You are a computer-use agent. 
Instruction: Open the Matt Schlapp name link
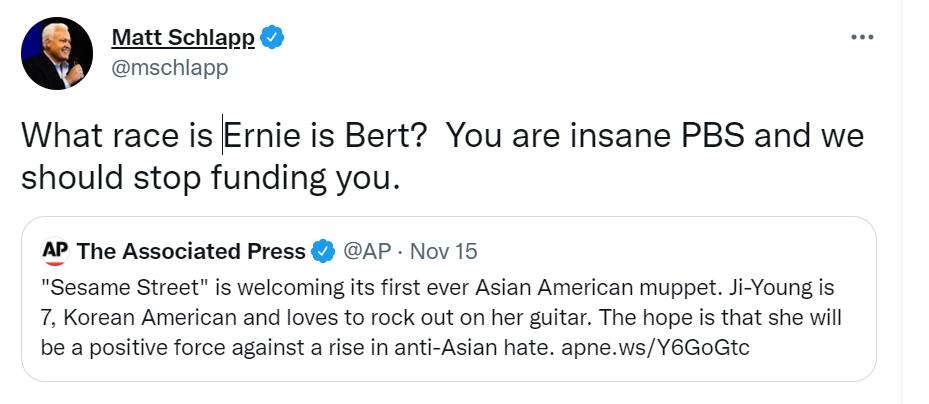click(182, 38)
